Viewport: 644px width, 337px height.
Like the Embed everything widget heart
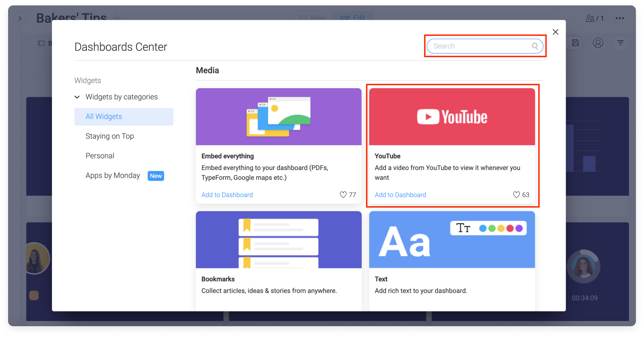click(343, 195)
